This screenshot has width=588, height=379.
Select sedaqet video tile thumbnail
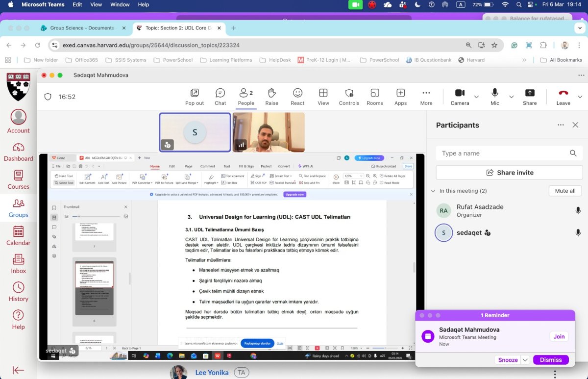(x=195, y=132)
